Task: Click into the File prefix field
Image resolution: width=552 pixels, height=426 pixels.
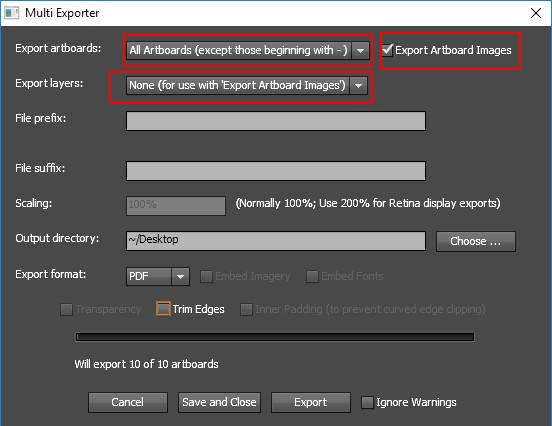Action: pos(276,121)
